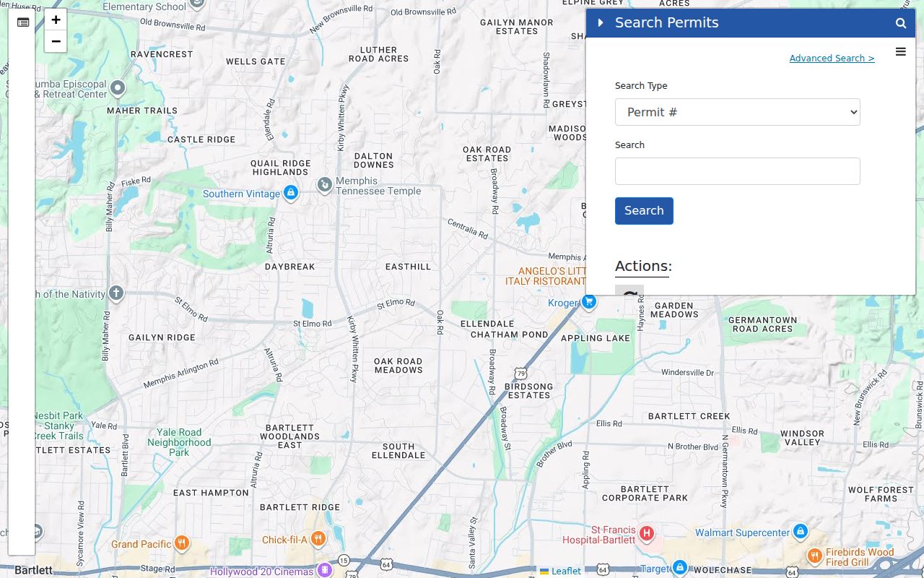Click the St Francis Hospital-Bartlett marker
The height and width of the screenshot is (578, 924).
(647, 535)
